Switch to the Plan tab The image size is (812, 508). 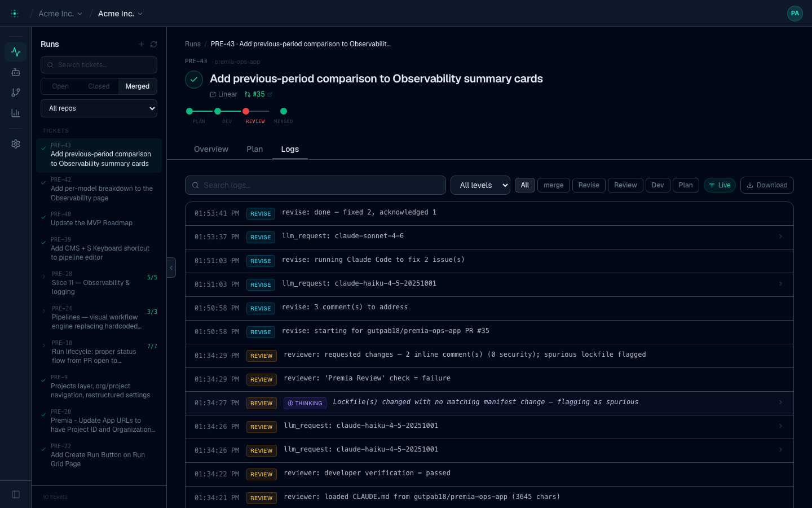[x=255, y=149]
